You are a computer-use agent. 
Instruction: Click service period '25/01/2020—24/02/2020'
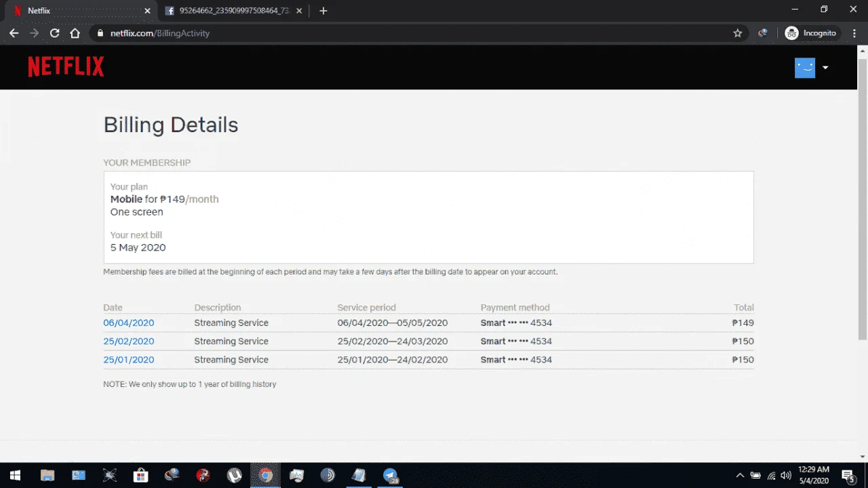pos(393,360)
